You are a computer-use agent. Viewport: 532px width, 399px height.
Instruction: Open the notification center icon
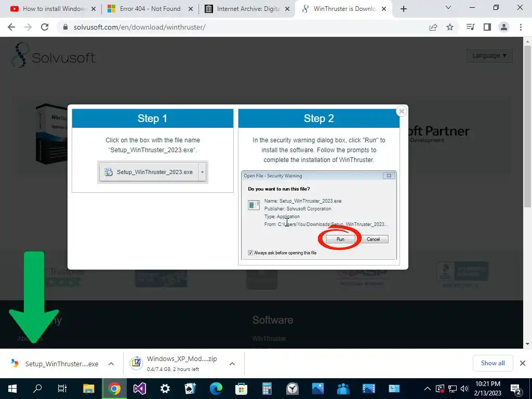click(516, 389)
